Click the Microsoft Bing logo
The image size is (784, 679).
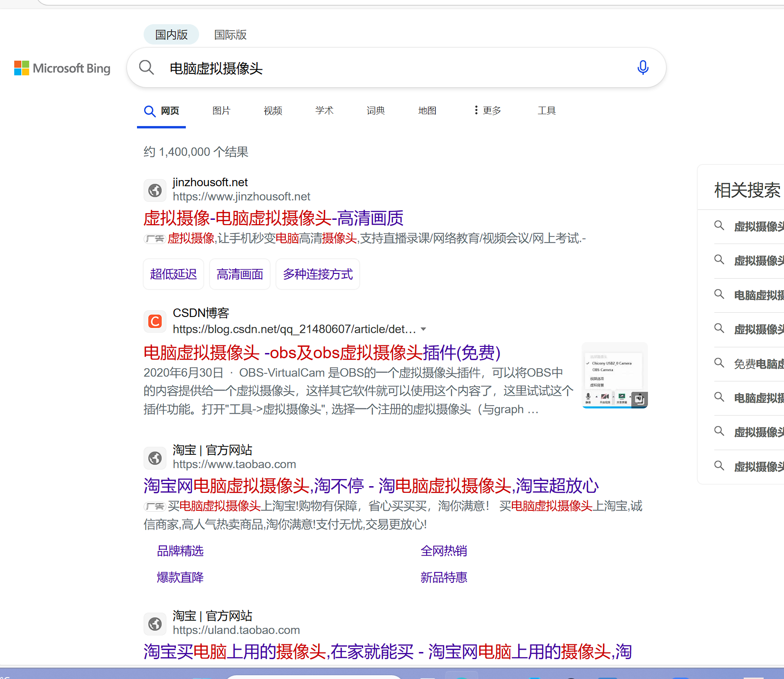click(x=62, y=68)
